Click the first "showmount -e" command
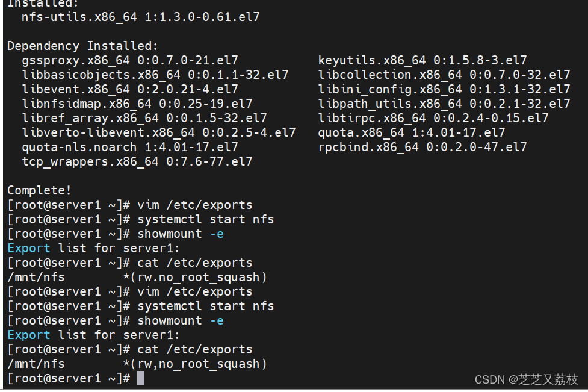This screenshot has width=588, height=392. [x=181, y=234]
